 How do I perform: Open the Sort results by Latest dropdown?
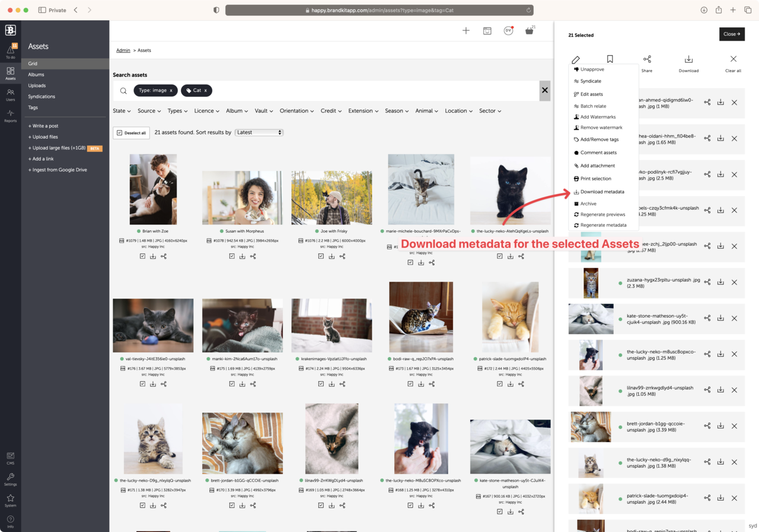259,133
